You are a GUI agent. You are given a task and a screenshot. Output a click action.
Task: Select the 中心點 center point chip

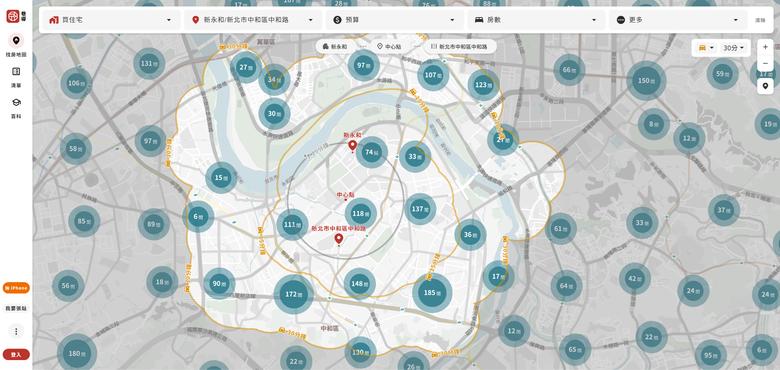390,46
